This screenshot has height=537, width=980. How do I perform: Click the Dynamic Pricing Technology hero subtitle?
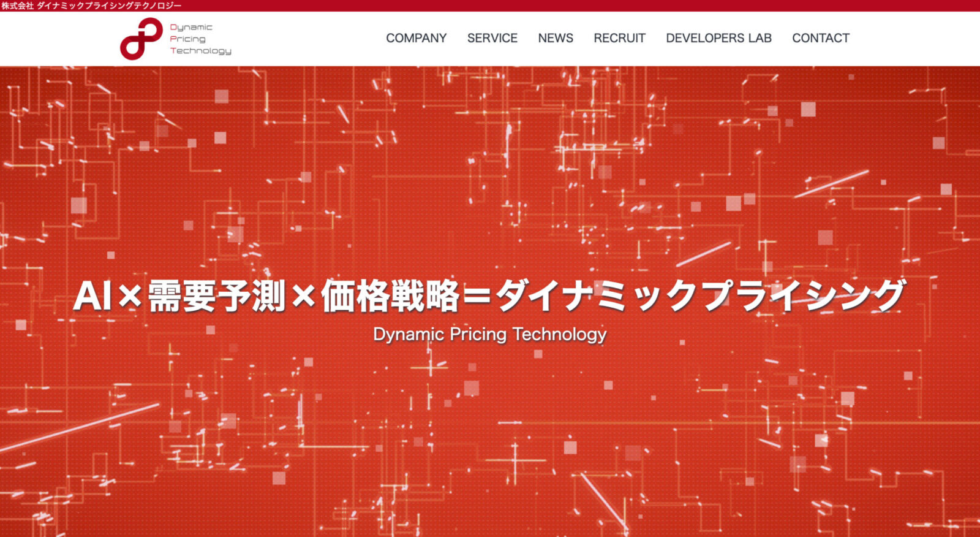click(x=490, y=335)
